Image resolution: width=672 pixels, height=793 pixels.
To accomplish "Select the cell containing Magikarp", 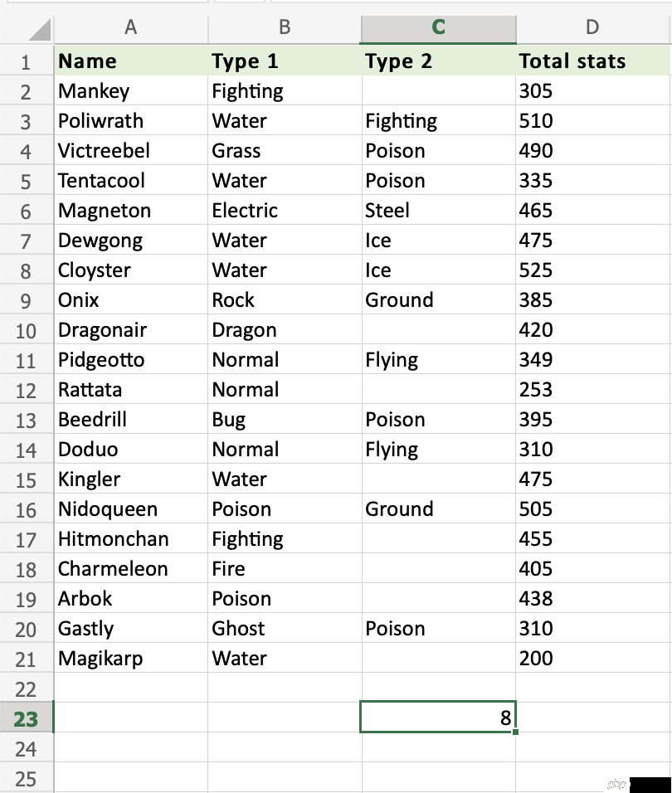I will pyautogui.click(x=131, y=658).
